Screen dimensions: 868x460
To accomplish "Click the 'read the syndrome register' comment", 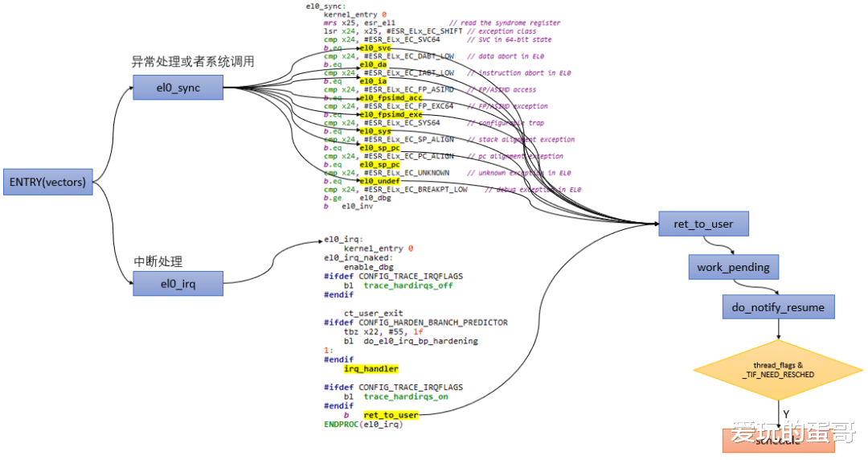I will click(x=505, y=23).
